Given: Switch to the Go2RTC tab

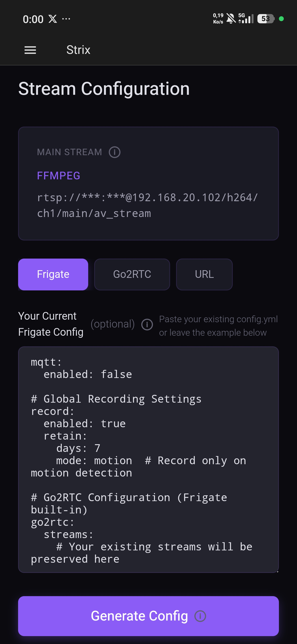Looking at the screenshot, I should point(132,274).
